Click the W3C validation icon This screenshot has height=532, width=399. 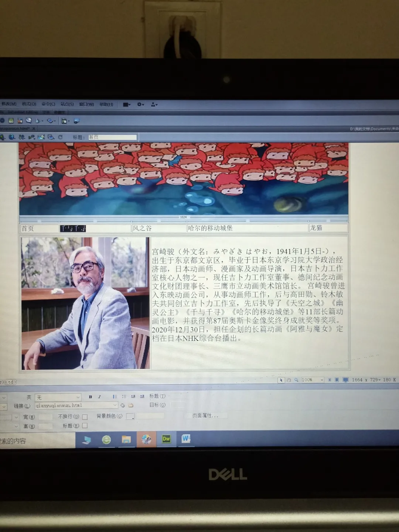pos(32,137)
